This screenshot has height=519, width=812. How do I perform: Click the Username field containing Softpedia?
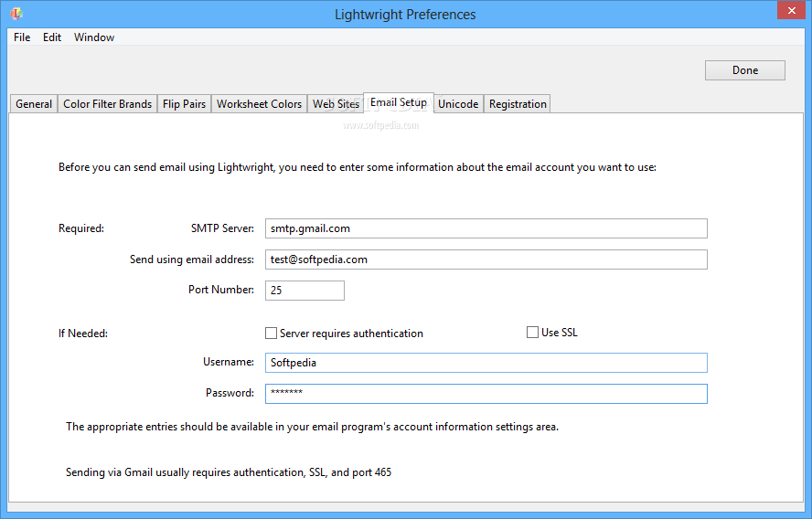486,363
